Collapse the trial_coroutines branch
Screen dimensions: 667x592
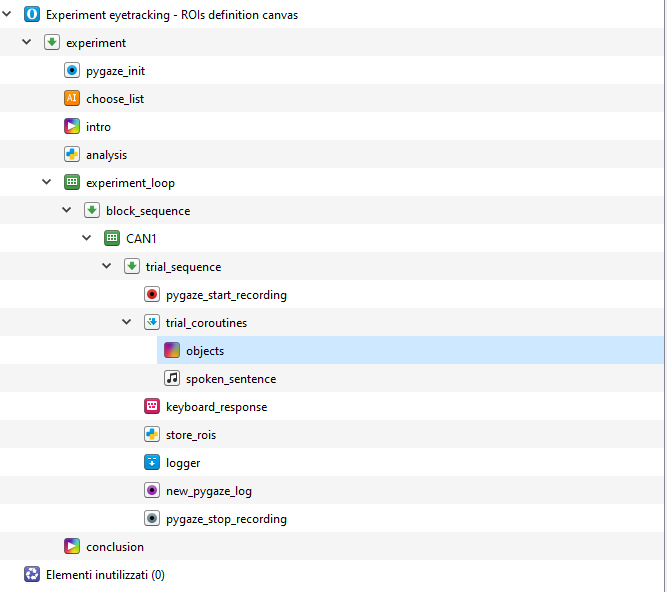point(127,323)
